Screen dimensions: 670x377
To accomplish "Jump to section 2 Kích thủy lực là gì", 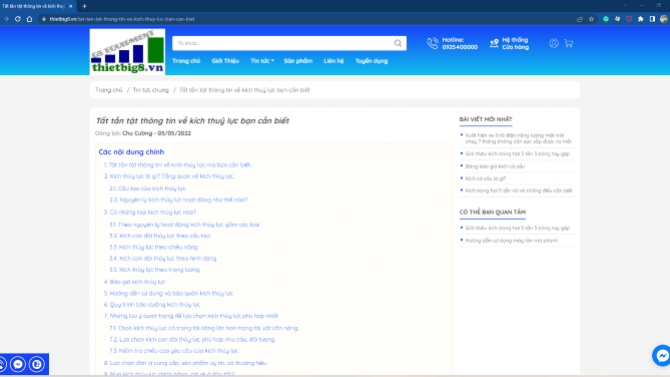I will click(x=169, y=176).
